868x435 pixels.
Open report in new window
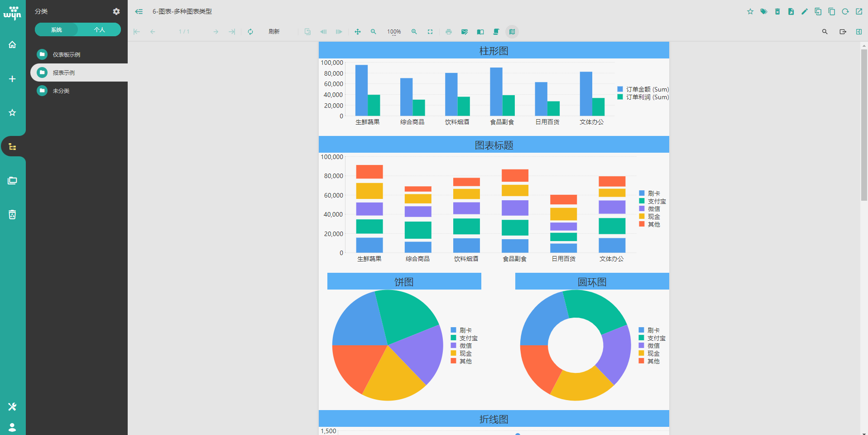pos(859,11)
